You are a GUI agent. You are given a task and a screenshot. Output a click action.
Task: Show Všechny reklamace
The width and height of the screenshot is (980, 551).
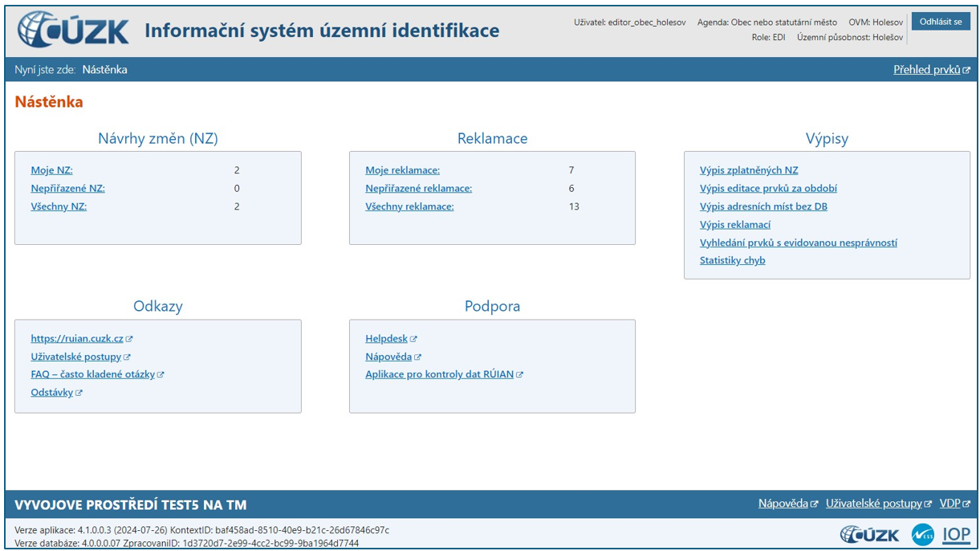point(409,206)
